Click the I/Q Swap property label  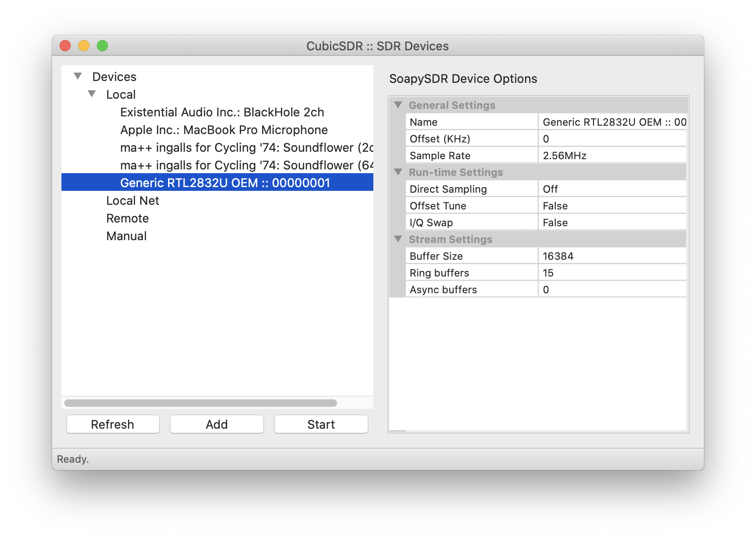point(431,222)
